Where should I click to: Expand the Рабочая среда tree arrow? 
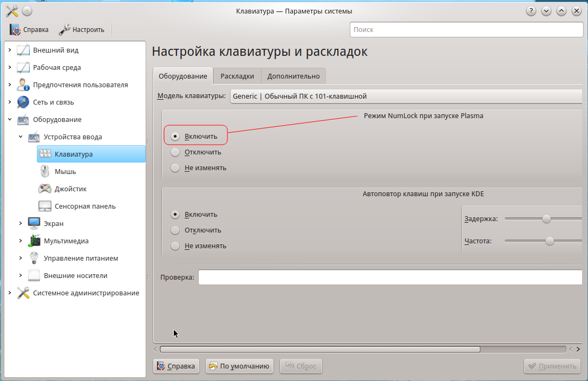click(10, 67)
